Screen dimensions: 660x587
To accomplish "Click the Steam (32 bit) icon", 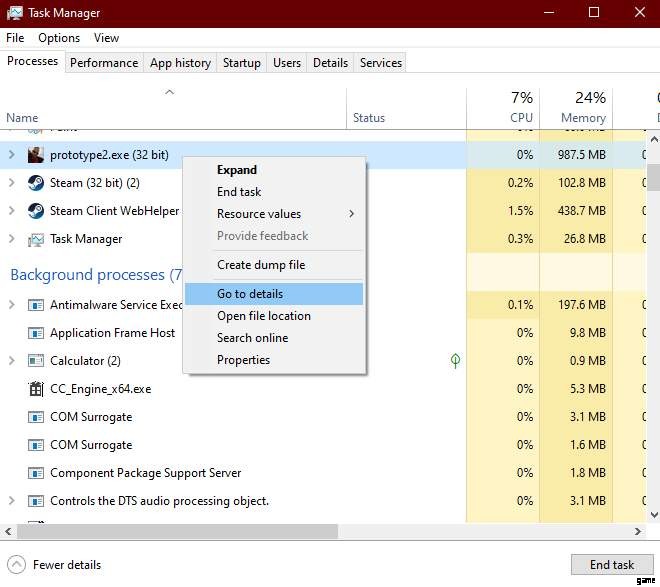I will 36,183.
